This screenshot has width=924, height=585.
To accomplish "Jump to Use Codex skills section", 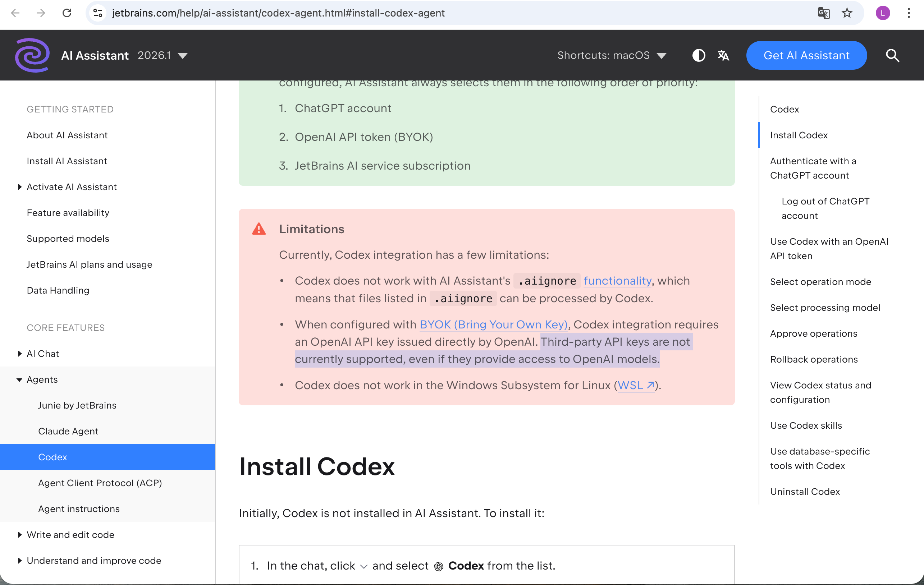I will [806, 425].
